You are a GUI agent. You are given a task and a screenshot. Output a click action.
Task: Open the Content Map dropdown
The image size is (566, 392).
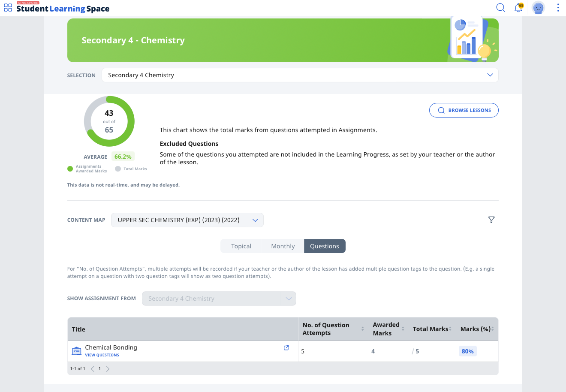(x=187, y=220)
